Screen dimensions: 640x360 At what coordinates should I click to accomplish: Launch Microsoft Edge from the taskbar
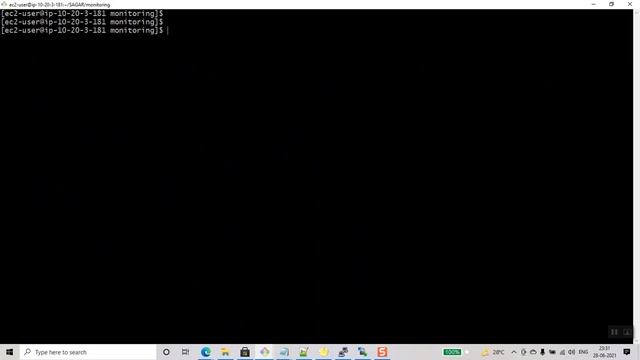(205, 352)
